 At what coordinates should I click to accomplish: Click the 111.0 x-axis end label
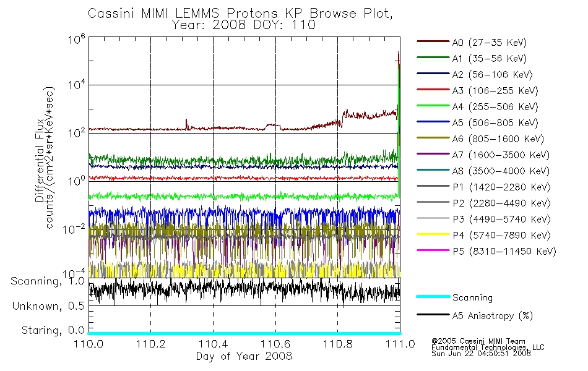point(400,344)
